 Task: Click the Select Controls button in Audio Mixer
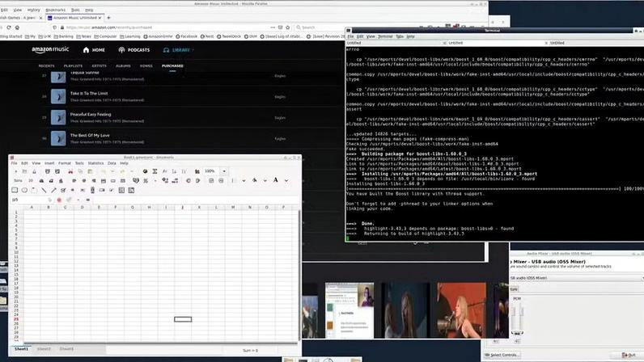502,355
